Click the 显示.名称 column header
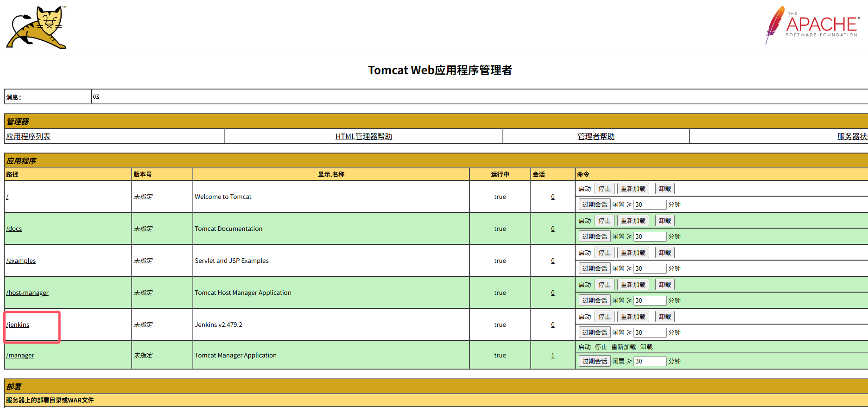Viewport: 868px width, 408px height. 331,174
